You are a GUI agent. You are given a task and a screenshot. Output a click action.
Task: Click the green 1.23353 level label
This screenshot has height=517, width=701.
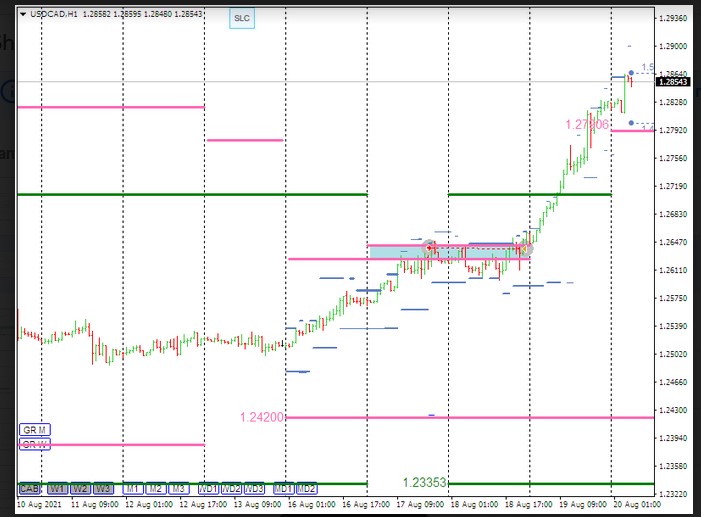(x=425, y=482)
